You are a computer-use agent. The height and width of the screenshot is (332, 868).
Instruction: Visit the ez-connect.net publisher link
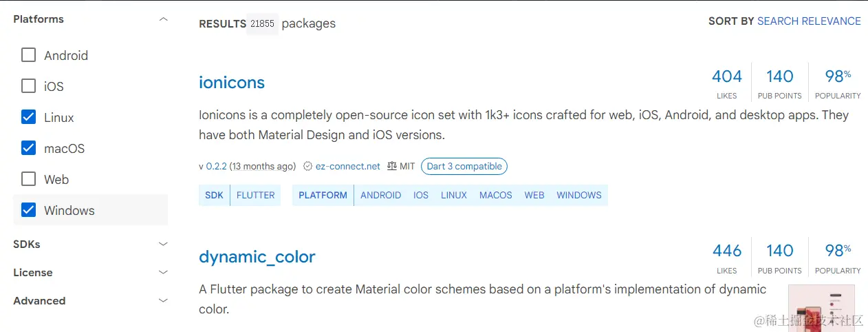pos(348,166)
